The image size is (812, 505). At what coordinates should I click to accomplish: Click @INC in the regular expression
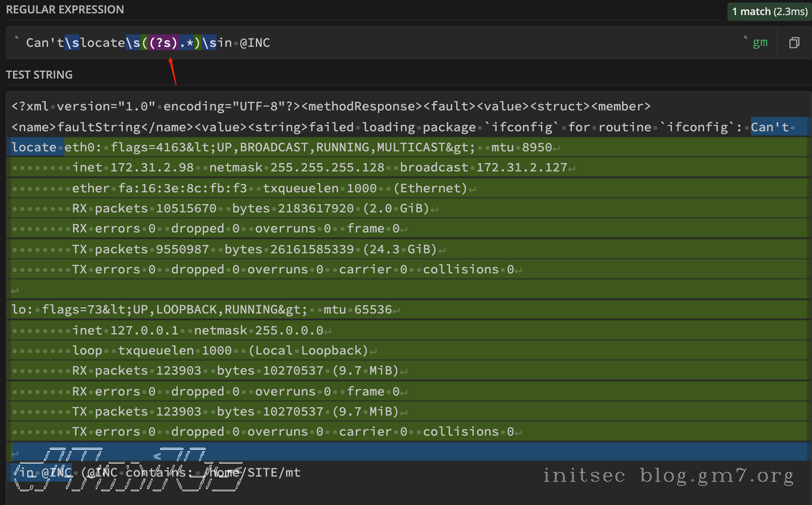pos(255,43)
